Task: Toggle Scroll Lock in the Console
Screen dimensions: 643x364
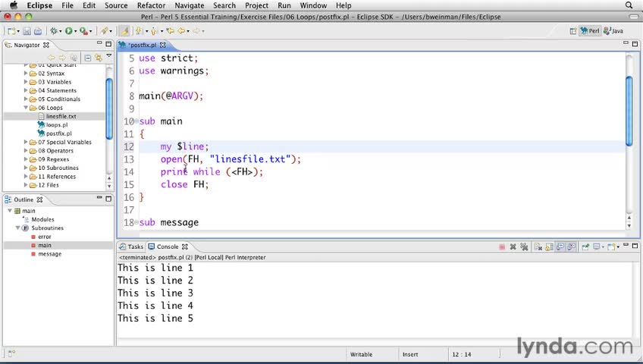Action: pos(550,246)
